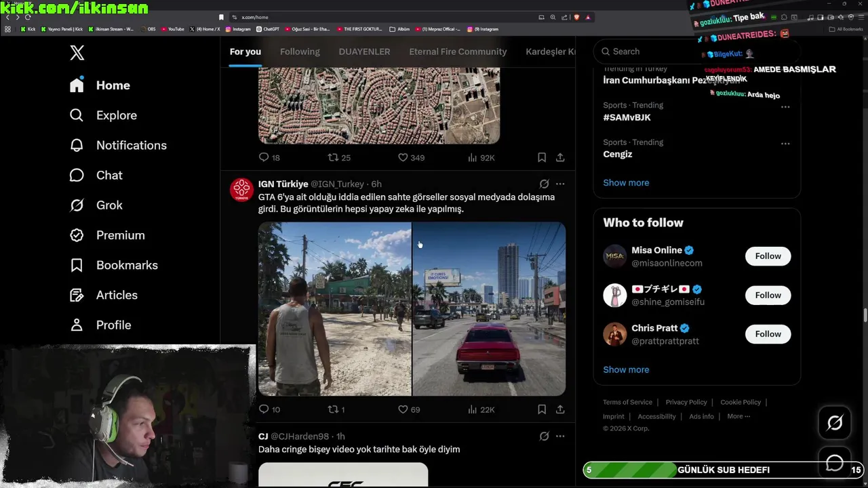Screen dimensions: 868x488
Task: Open the Explore page
Action: click(x=103, y=115)
